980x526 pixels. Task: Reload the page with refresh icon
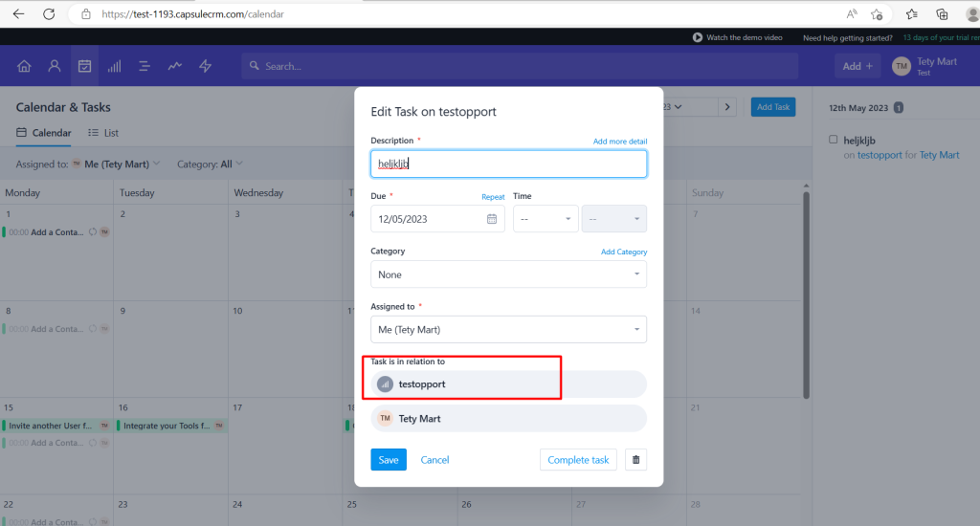coord(49,13)
